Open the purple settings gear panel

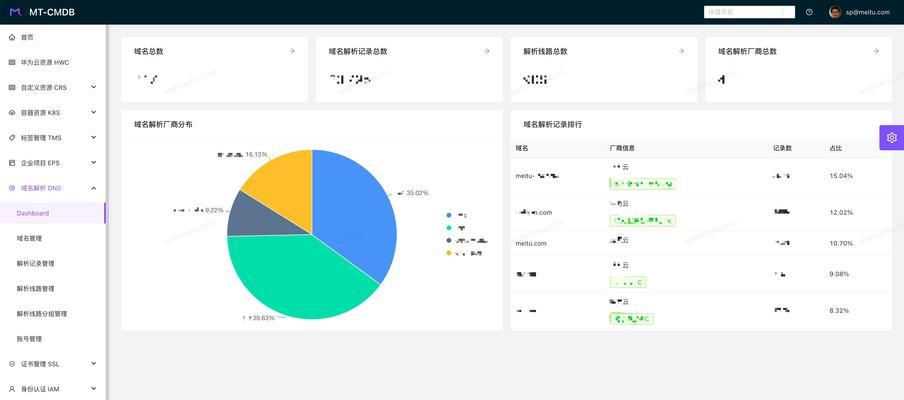[891, 138]
